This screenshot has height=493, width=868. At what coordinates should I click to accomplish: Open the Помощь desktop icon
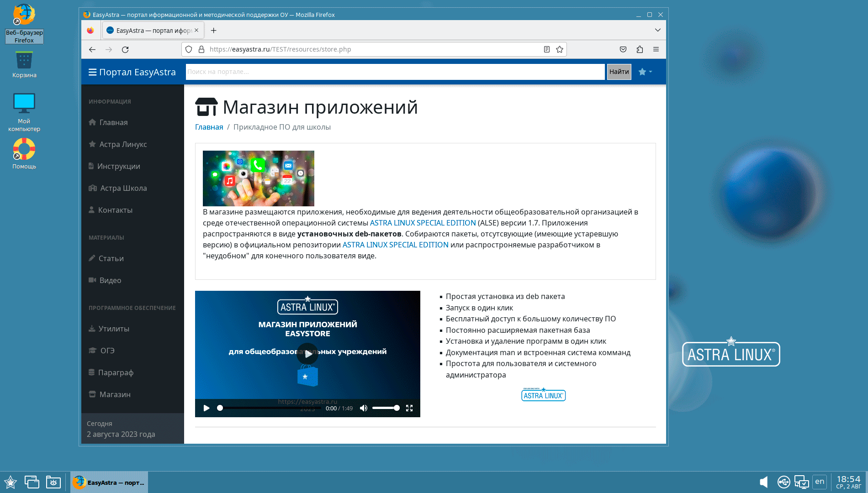click(x=24, y=154)
